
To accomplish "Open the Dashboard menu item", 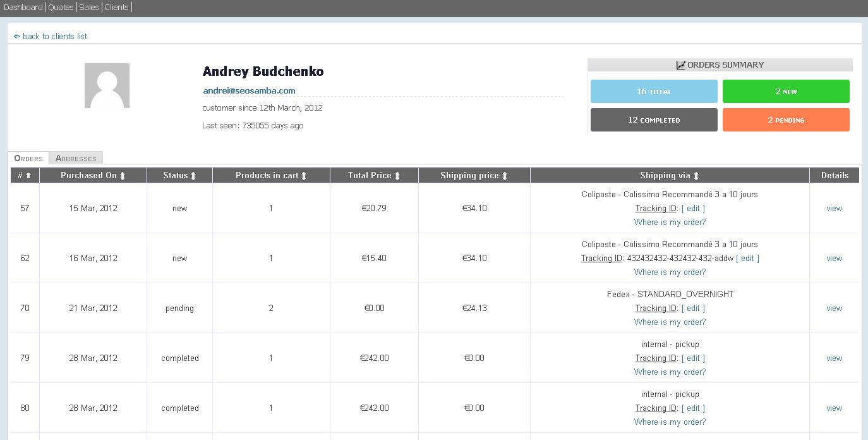I will click(x=23, y=8).
